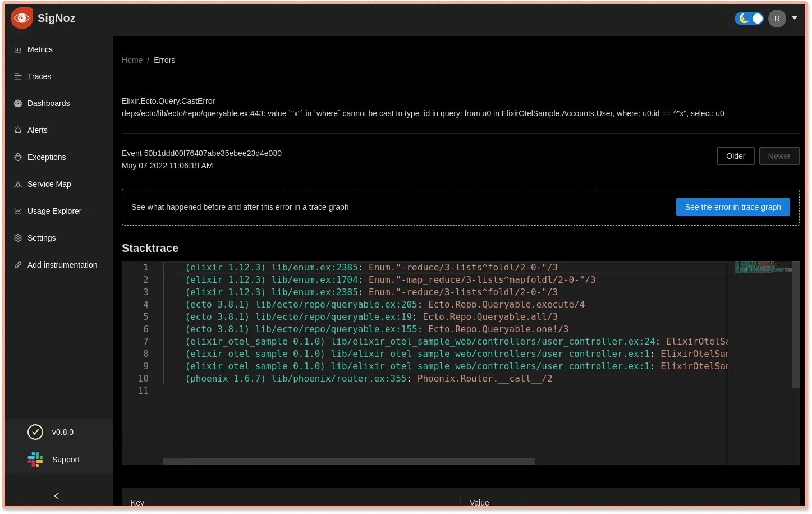This screenshot has height=514, width=812.
Task: Click the Dashboards gauge icon
Action: coord(18,103)
